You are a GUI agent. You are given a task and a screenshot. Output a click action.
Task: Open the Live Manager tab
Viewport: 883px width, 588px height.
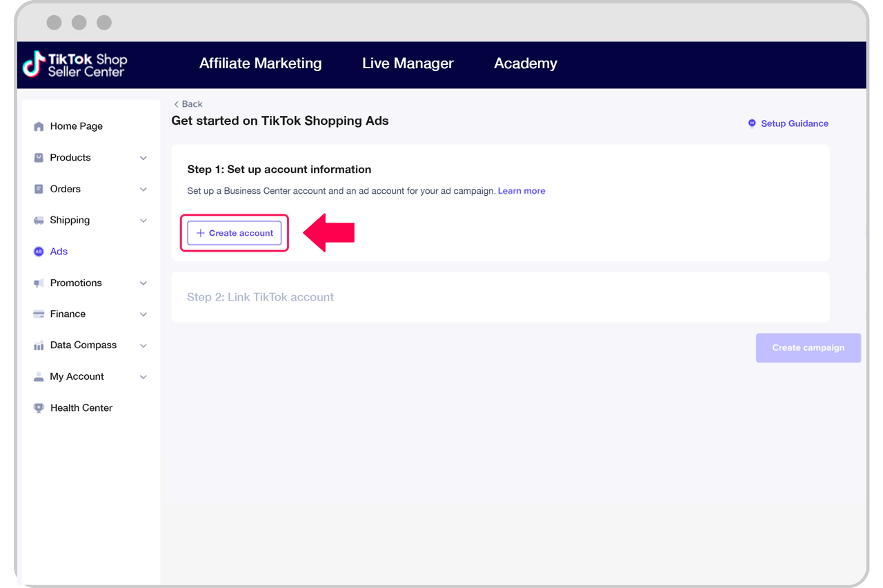pos(408,63)
